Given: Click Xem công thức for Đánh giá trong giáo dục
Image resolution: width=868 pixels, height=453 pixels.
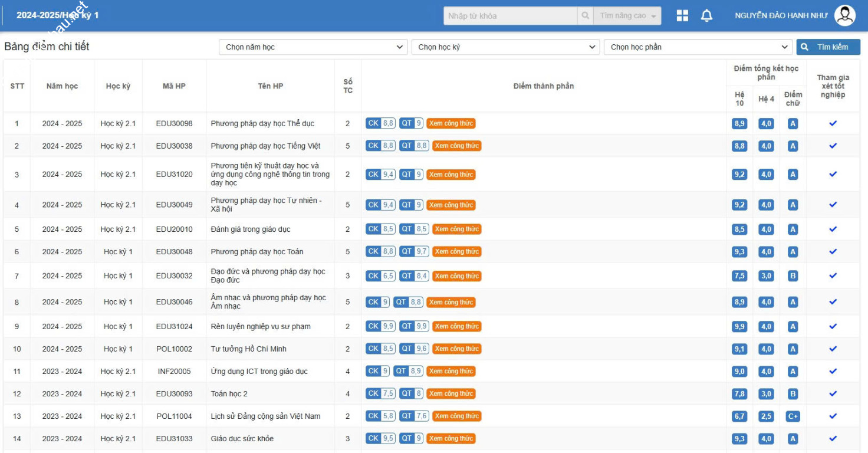Looking at the screenshot, I should point(457,229).
